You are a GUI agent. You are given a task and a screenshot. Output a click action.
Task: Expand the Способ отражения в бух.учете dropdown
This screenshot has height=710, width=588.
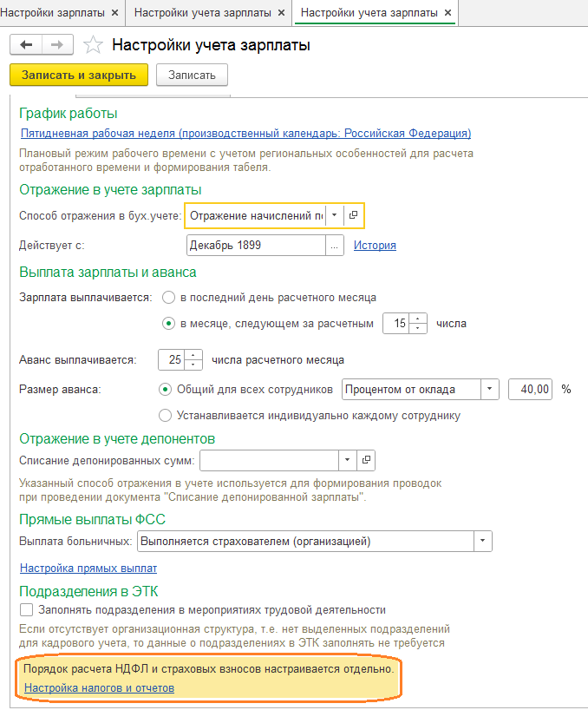[x=335, y=215]
